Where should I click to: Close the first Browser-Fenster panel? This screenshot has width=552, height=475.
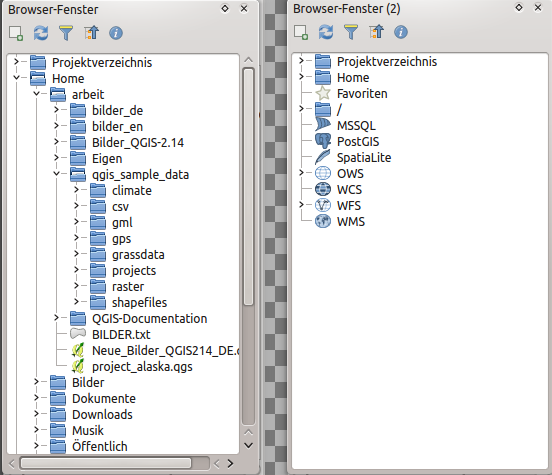click(244, 8)
